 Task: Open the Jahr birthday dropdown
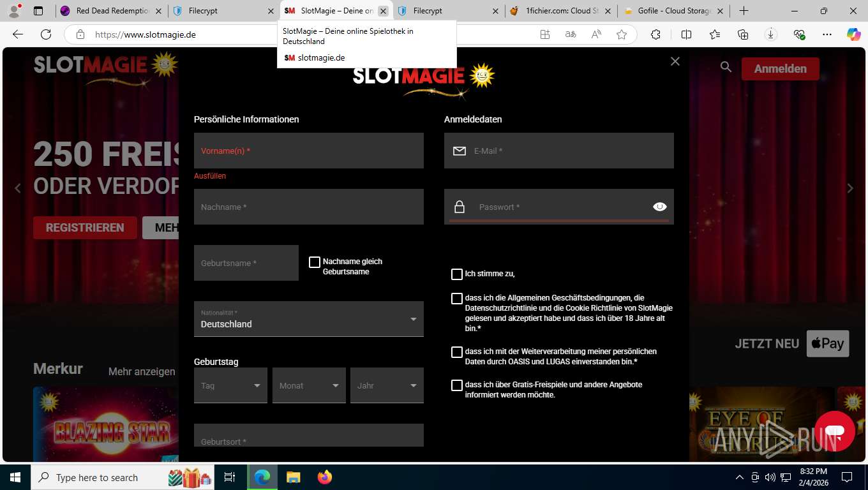pyautogui.click(x=387, y=385)
